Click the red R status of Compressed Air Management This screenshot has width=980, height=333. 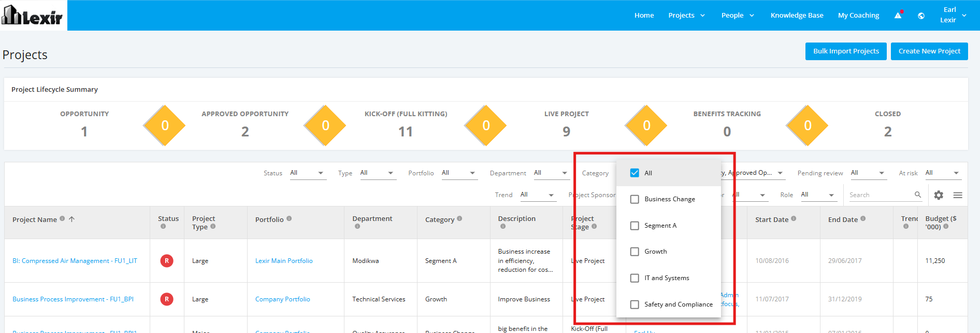(x=167, y=261)
